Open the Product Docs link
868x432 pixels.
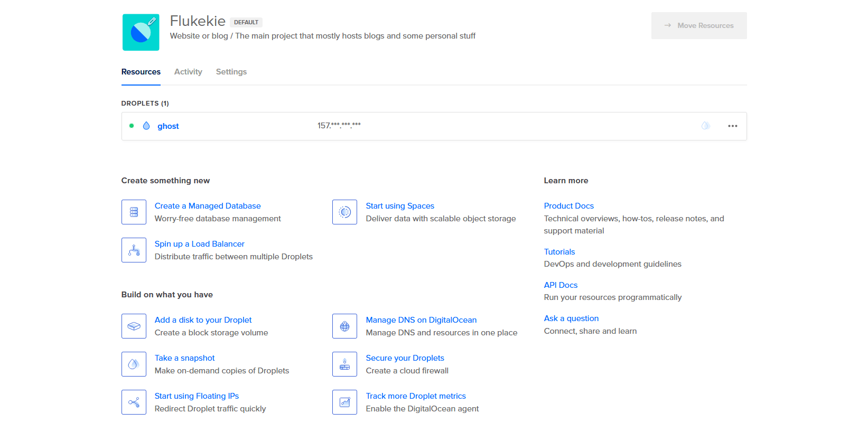[568, 206]
